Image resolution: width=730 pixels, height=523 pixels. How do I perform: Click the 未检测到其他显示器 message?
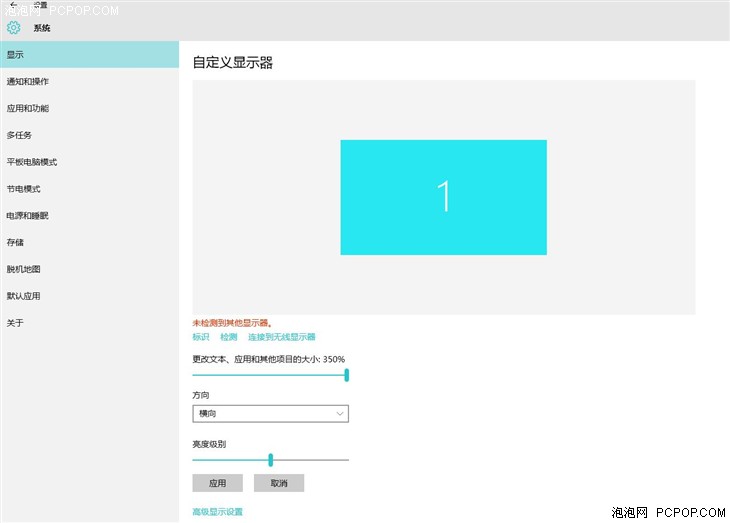tap(232, 323)
